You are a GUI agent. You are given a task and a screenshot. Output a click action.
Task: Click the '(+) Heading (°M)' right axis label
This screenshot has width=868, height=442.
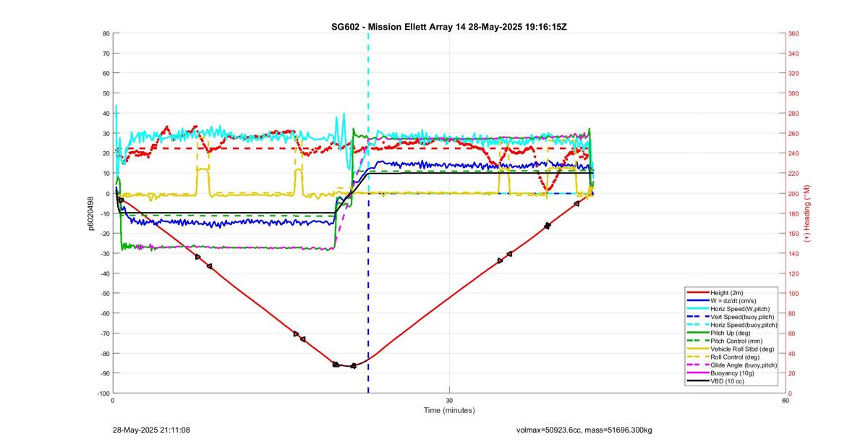(x=808, y=213)
